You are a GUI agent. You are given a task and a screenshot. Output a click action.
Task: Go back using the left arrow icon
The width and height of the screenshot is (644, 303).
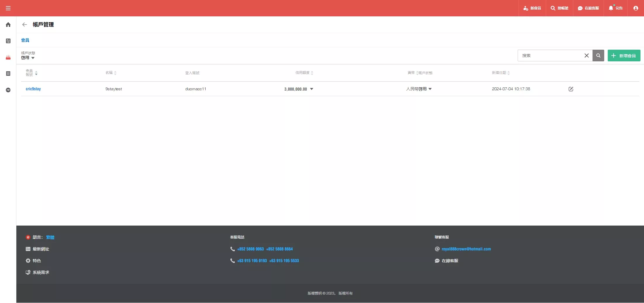[25, 25]
